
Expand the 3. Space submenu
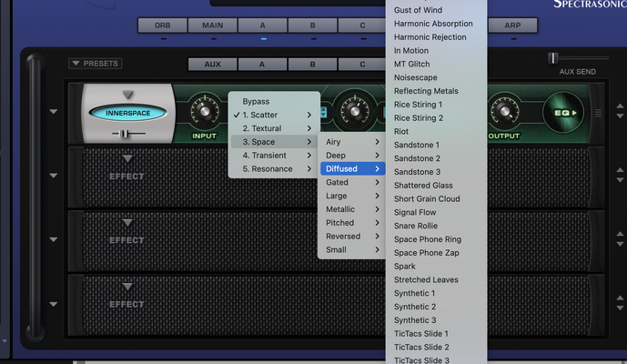pyautogui.click(x=274, y=142)
